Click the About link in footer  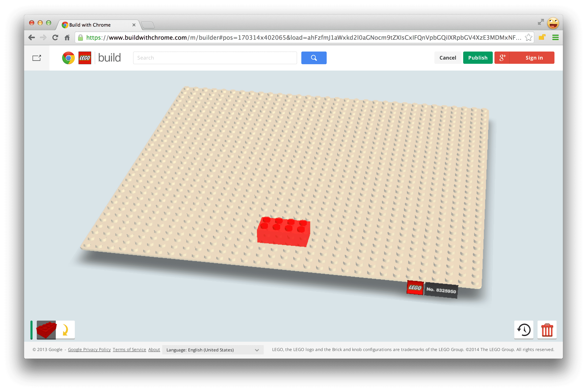[x=154, y=350]
